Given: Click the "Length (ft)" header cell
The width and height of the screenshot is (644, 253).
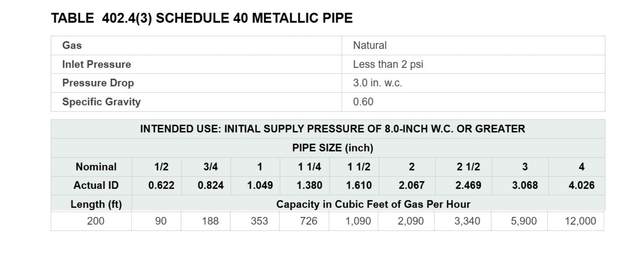Looking at the screenshot, I should click(96, 204).
